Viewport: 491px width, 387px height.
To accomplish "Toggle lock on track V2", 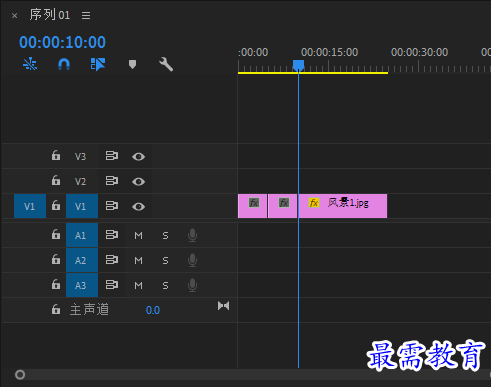I will (x=56, y=180).
